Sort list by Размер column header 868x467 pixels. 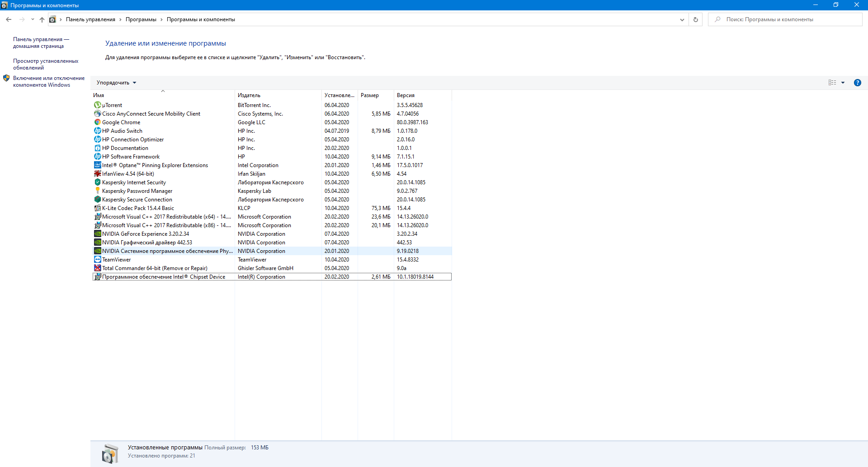(376, 95)
